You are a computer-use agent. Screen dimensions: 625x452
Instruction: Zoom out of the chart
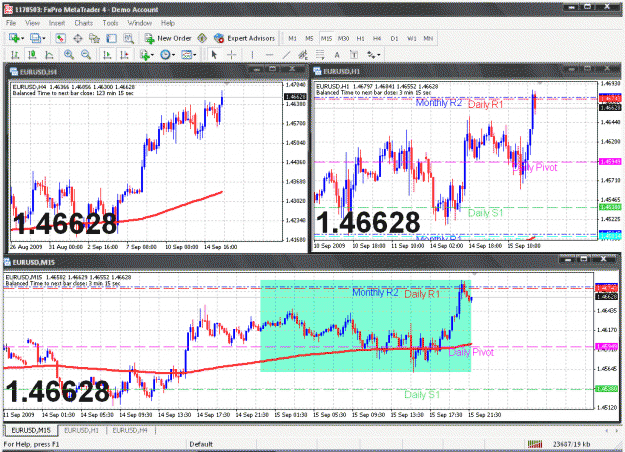[86, 55]
